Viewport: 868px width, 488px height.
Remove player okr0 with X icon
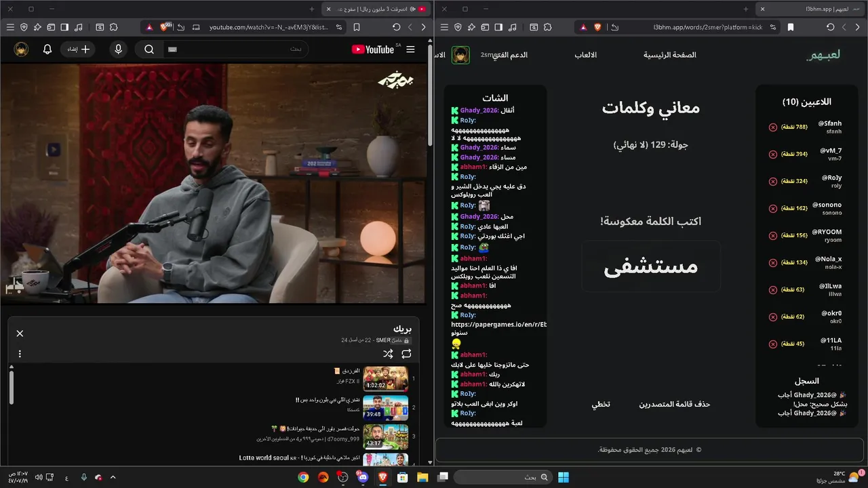(772, 317)
